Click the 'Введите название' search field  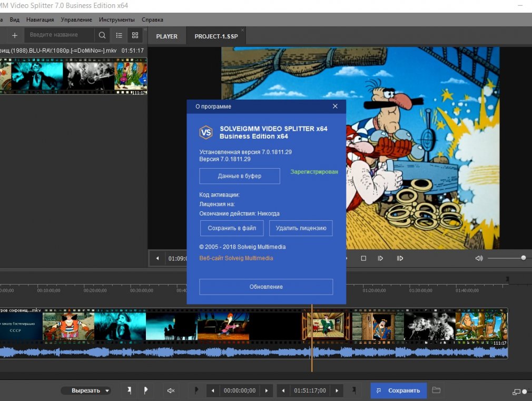point(60,35)
